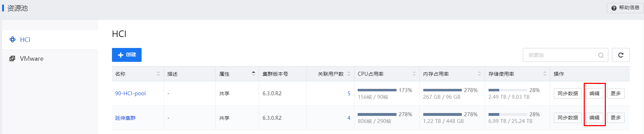644x134 pixels.
Task: Open the 90-HCI-pool link
Action: pos(130,93)
